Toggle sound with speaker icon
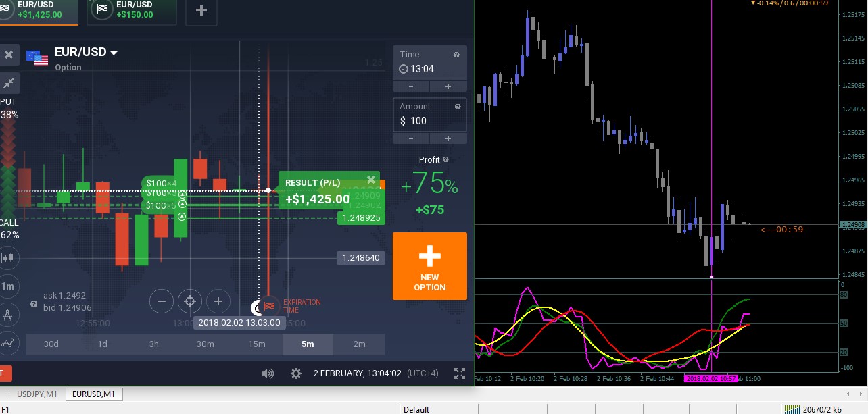 point(268,373)
